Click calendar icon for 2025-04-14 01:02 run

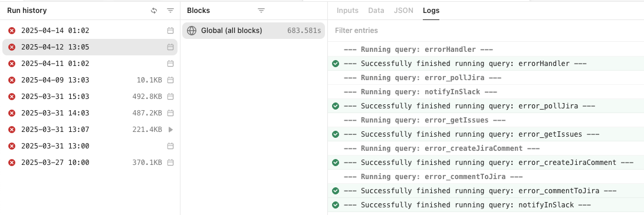[x=170, y=31]
